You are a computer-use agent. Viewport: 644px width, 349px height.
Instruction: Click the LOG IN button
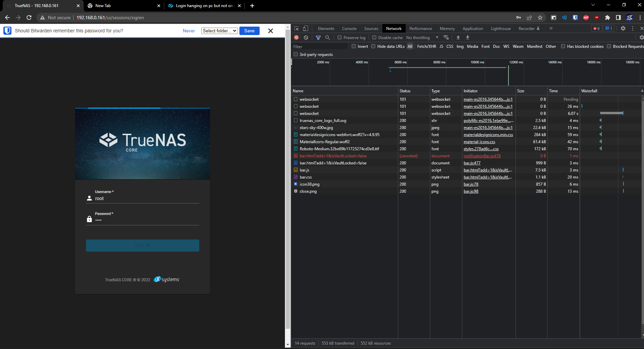point(143,246)
